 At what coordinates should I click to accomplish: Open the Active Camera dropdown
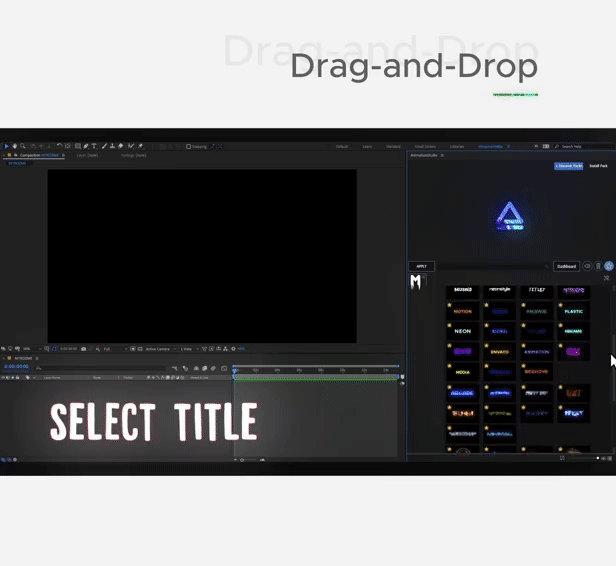tap(161, 349)
